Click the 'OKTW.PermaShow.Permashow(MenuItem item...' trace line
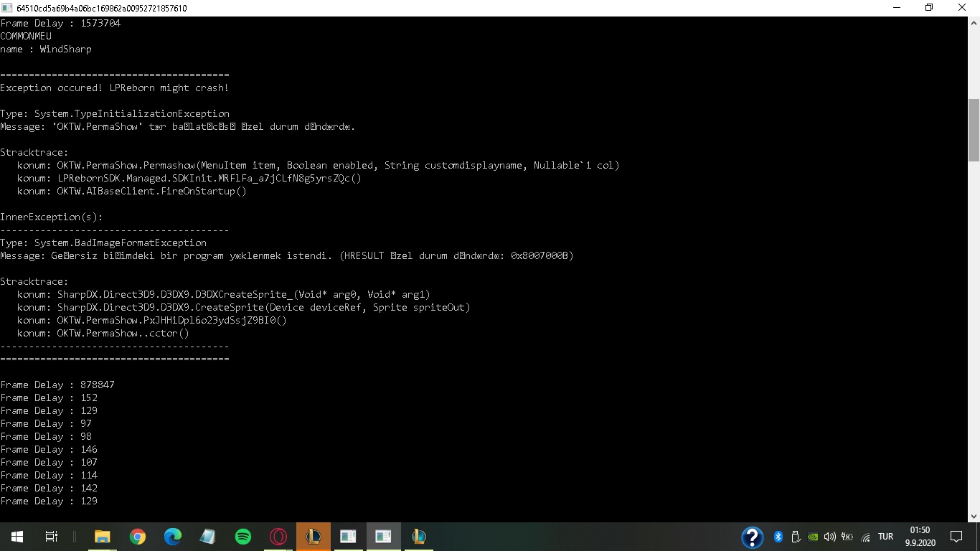 tap(319, 165)
